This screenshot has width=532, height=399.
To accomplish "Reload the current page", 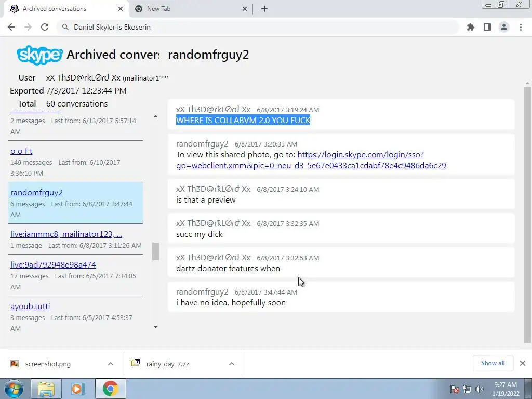I will tap(45, 27).
